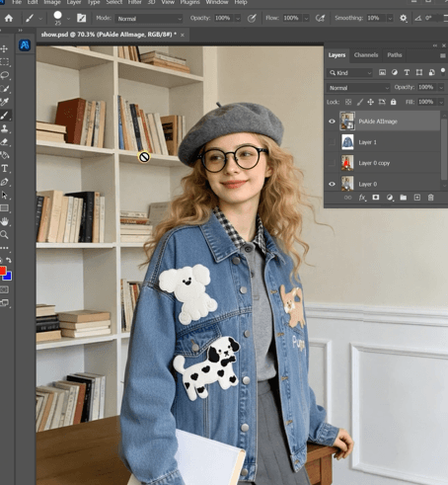Close the show.psd document tab

[x=183, y=35]
